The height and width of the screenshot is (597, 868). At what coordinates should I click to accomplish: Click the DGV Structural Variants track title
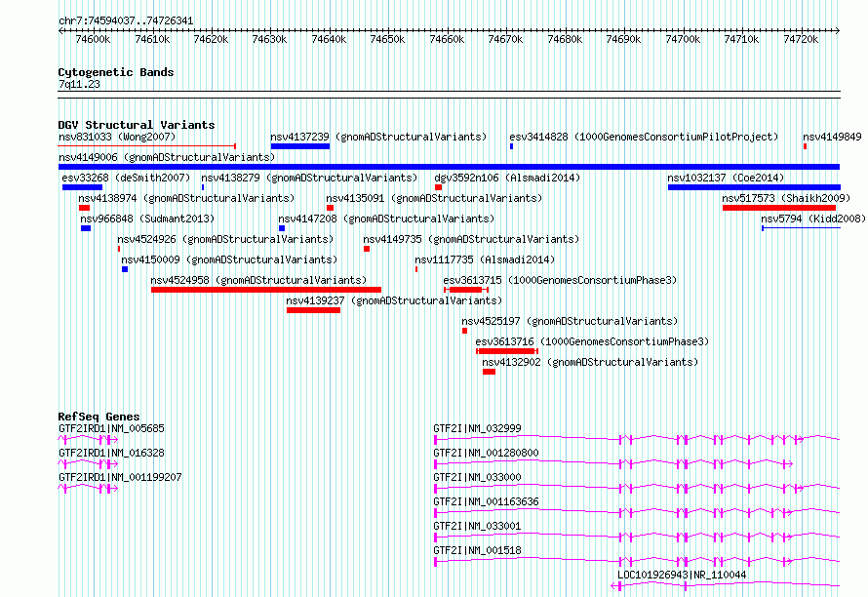click(137, 125)
